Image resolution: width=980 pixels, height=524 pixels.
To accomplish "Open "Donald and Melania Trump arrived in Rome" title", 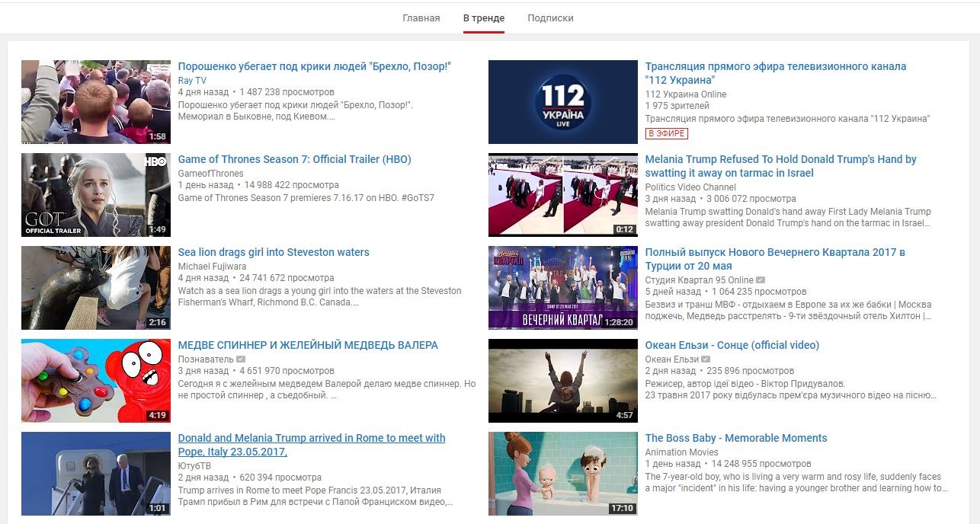I will 312,445.
